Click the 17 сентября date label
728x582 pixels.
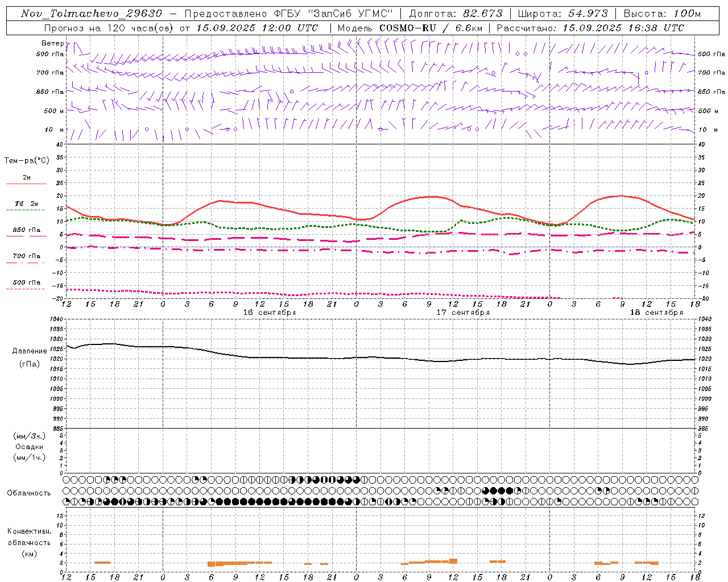(463, 313)
